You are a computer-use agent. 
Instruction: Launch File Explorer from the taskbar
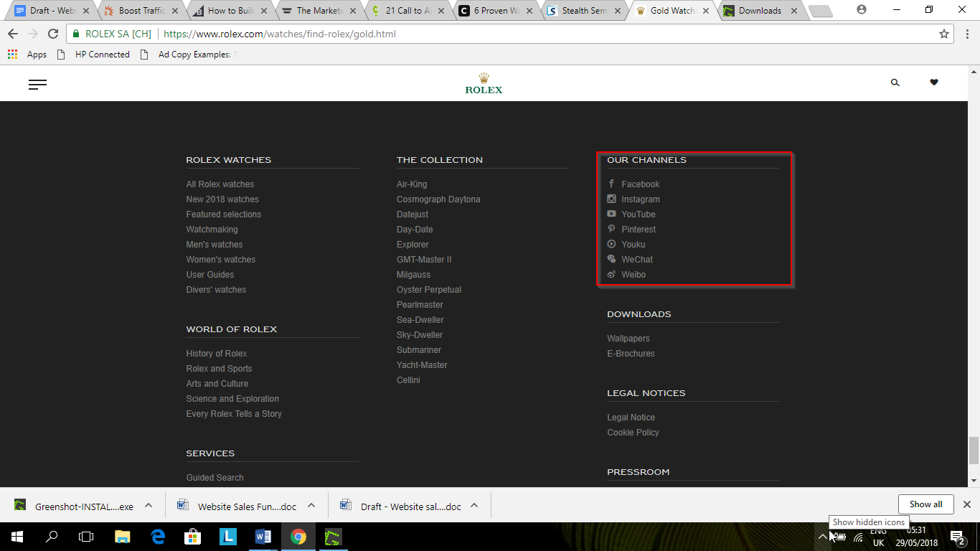point(123,537)
